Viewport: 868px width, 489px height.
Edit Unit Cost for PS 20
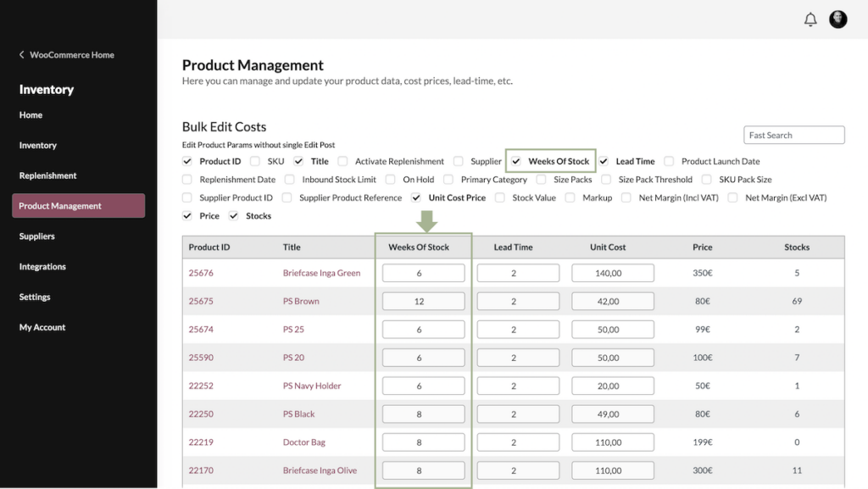[613, 358]
